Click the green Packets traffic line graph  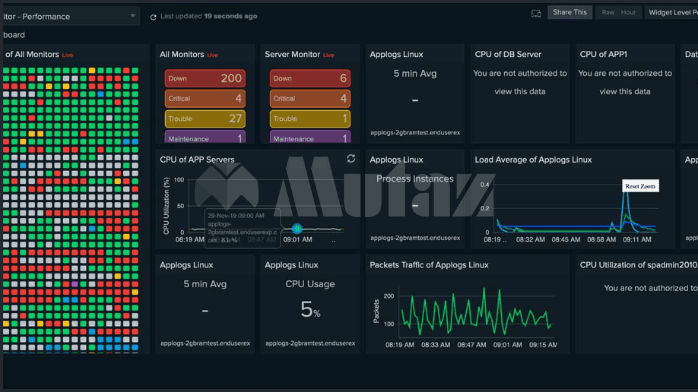click(476, 311)
